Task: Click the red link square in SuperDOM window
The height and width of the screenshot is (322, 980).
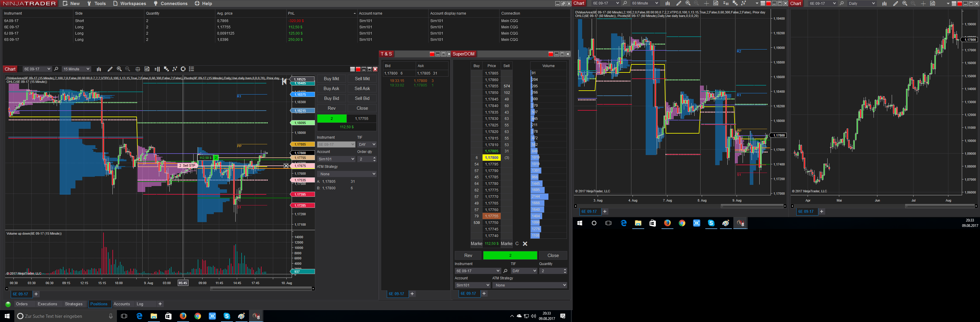Action: coord(551,54)
